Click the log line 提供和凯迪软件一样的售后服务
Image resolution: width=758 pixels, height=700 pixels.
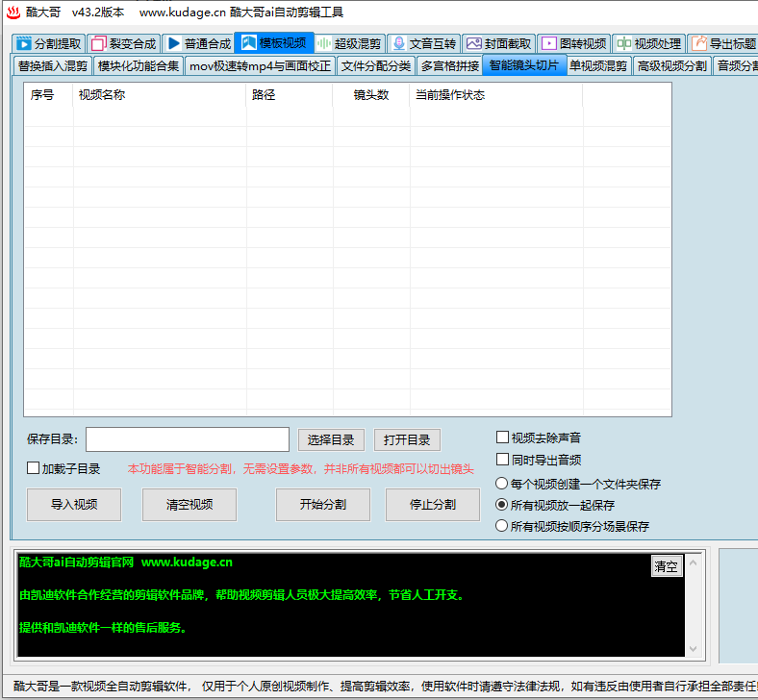[103, 628]
